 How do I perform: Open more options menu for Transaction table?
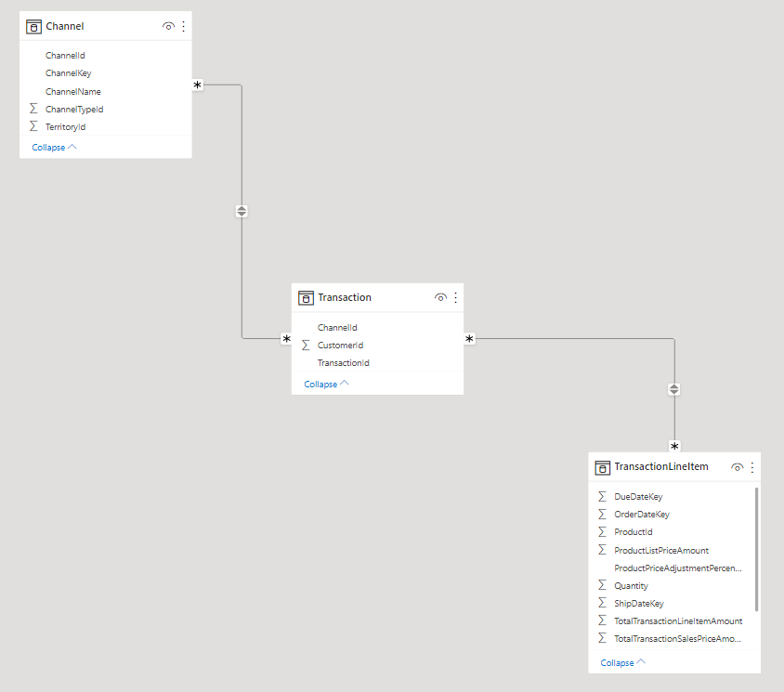tap(455, 298)
